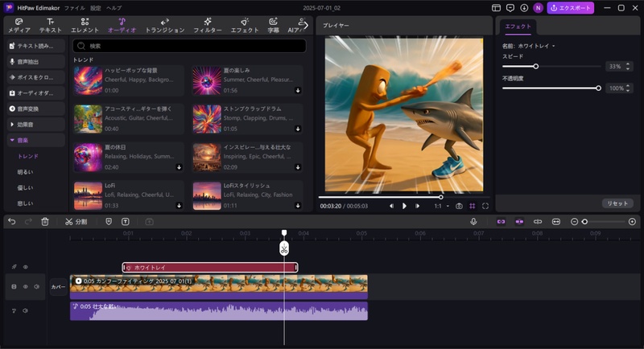Image resolution: width=644 pixels, height=349 pixels.
Task: Enter fullscreen preview in the player
Action: (485, 206)
